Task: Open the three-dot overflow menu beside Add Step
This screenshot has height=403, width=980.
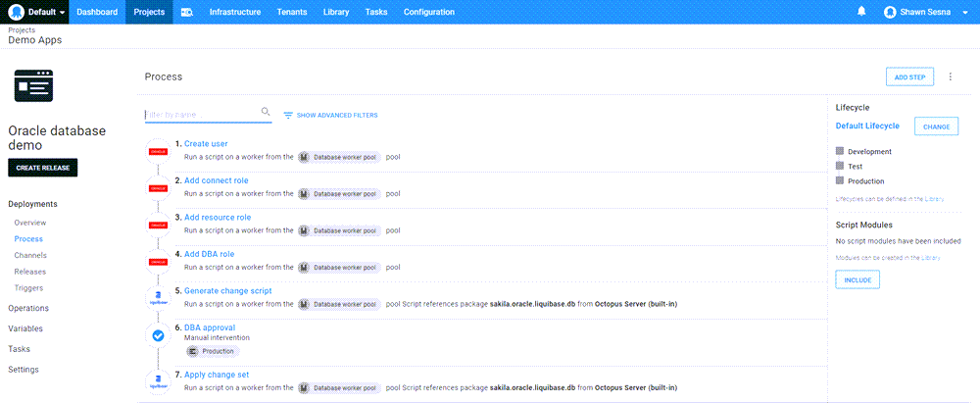Action: pyautogui.click(x=950, y=76)
